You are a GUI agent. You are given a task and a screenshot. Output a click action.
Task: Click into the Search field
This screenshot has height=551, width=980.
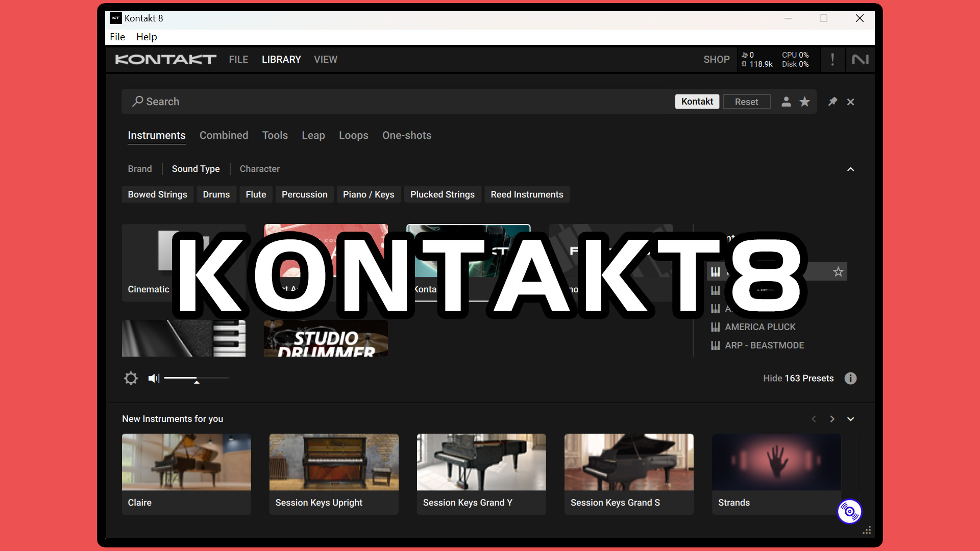pyautogui.click(x=398, y=102)
